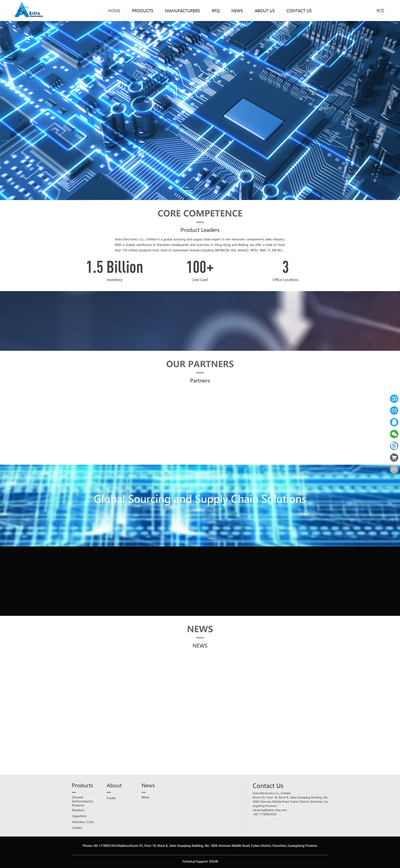This screenshot has width=400, height=868.
Task: Go to MANUFACTURERS page in navigation
Action: click(x=182, y=11)
